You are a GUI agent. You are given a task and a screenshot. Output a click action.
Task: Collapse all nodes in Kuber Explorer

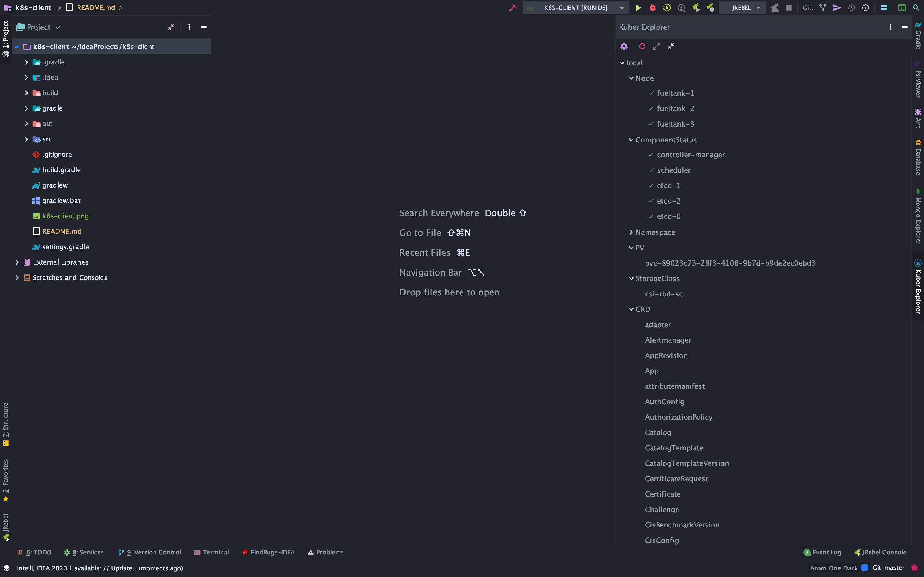click(x=671, y=46)
